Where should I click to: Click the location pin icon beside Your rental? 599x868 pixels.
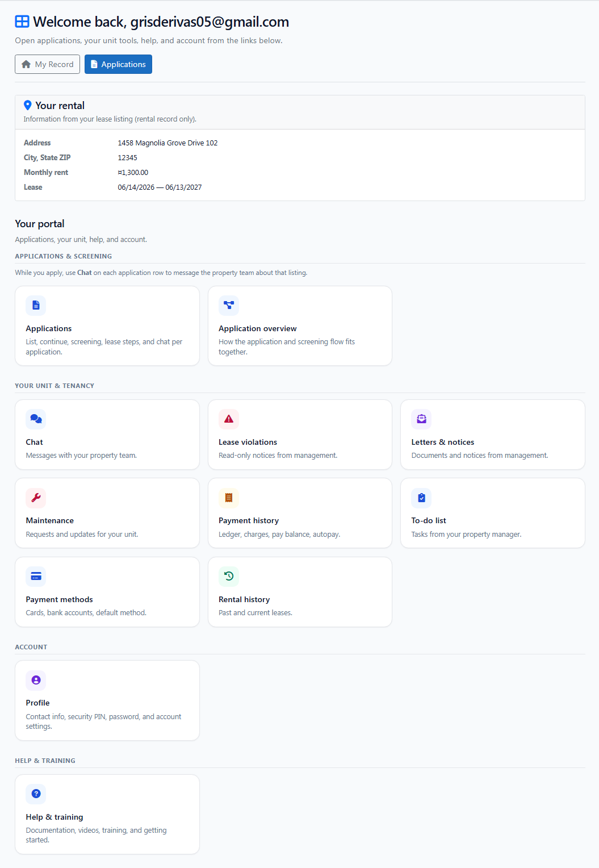tap(27, 105)
